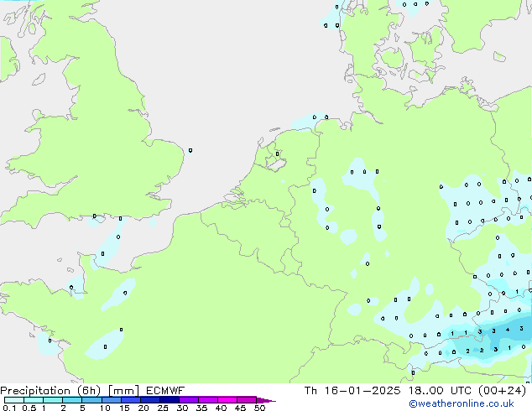Select the 2–5 mm legend swatch
532x411 pixels.
point(72,400)
